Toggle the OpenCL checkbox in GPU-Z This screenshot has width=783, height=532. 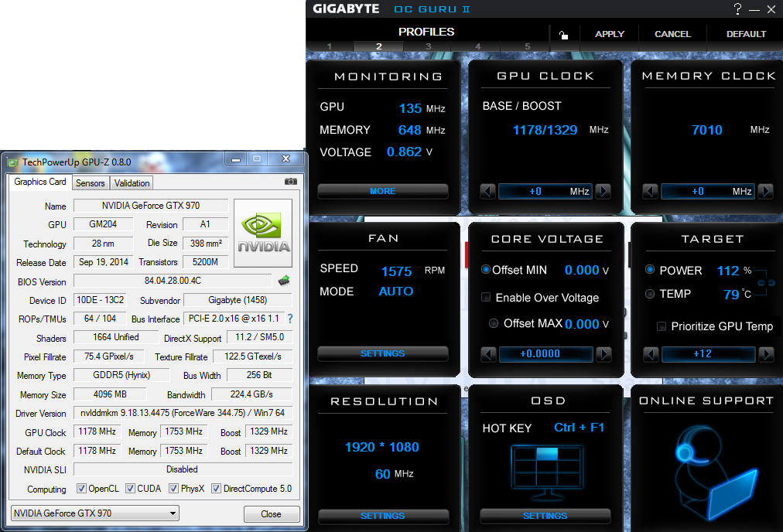tap(81, 488)
